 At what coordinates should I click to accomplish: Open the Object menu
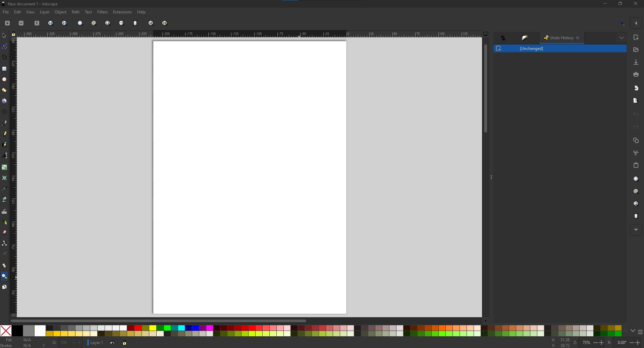coord(61,12)
